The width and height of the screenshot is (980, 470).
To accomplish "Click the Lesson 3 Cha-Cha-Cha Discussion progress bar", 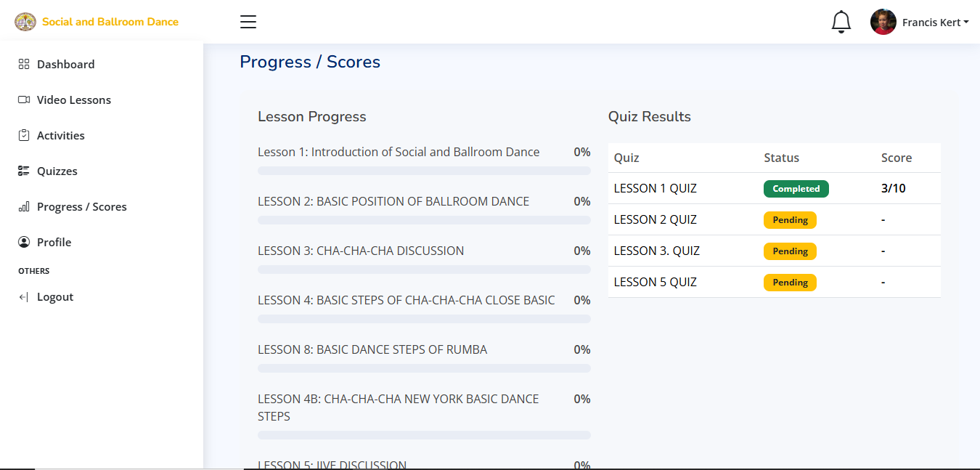I will coord(424,270).
